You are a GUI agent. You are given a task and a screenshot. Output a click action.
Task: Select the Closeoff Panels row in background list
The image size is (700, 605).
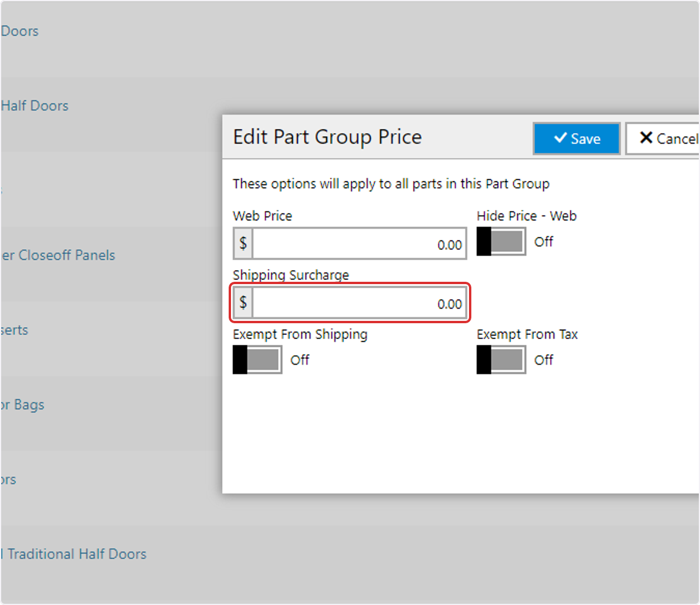pos(111,264)
